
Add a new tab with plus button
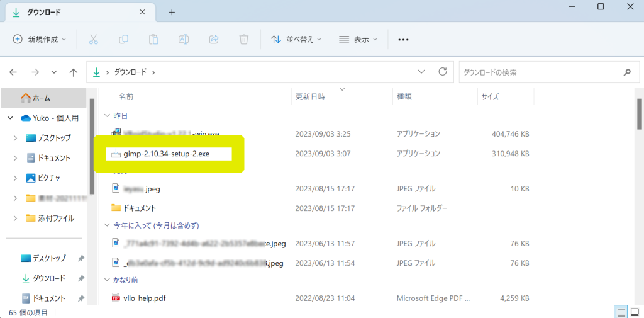(x=172, y=13)
